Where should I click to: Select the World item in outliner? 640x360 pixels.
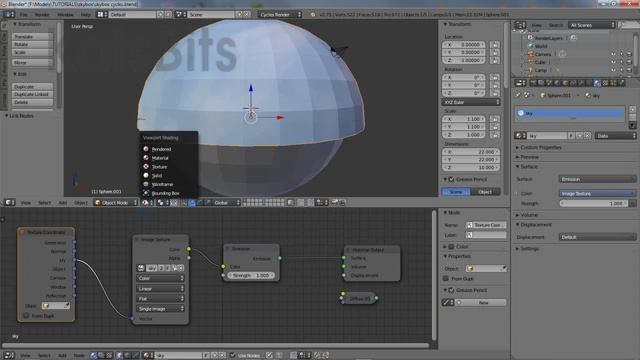(541, 46)
